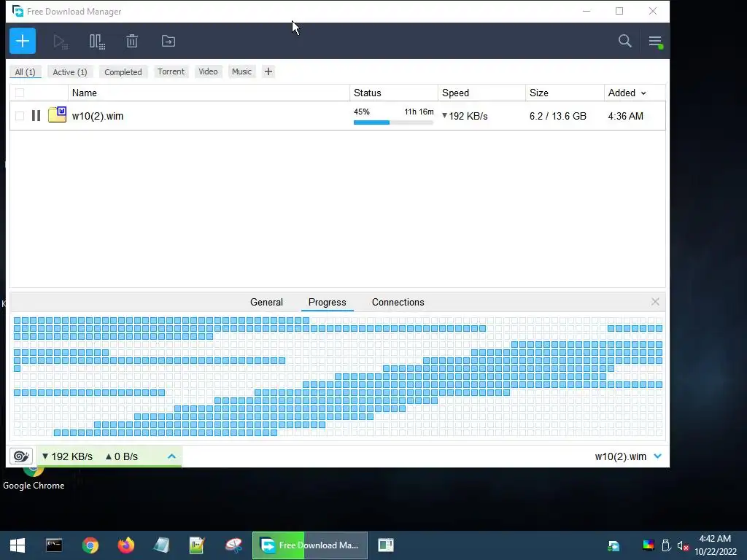Pause the w10(2).wim download
This screenshot has height=560, width=747.
click(x=36, y=116)
